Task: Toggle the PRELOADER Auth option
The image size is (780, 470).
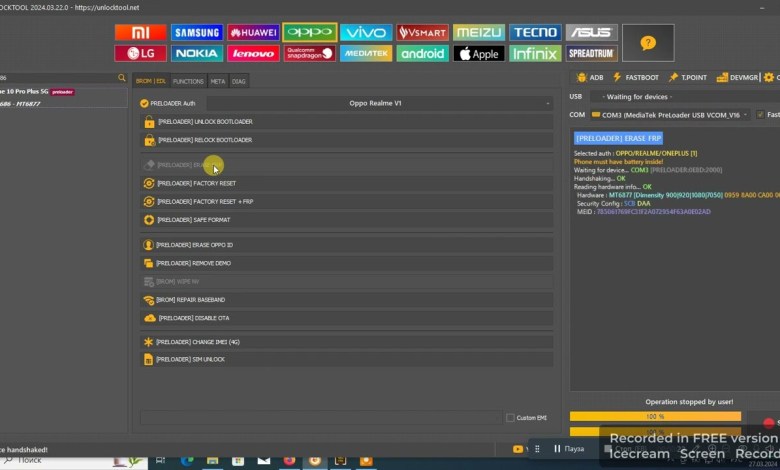Action: click(x=145, y=103)
